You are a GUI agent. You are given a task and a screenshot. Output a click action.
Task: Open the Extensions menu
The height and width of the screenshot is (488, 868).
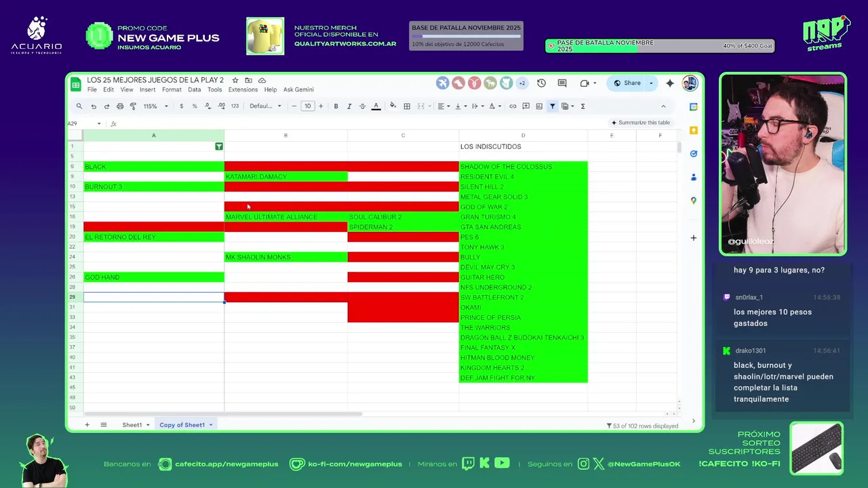click(243, 89)
